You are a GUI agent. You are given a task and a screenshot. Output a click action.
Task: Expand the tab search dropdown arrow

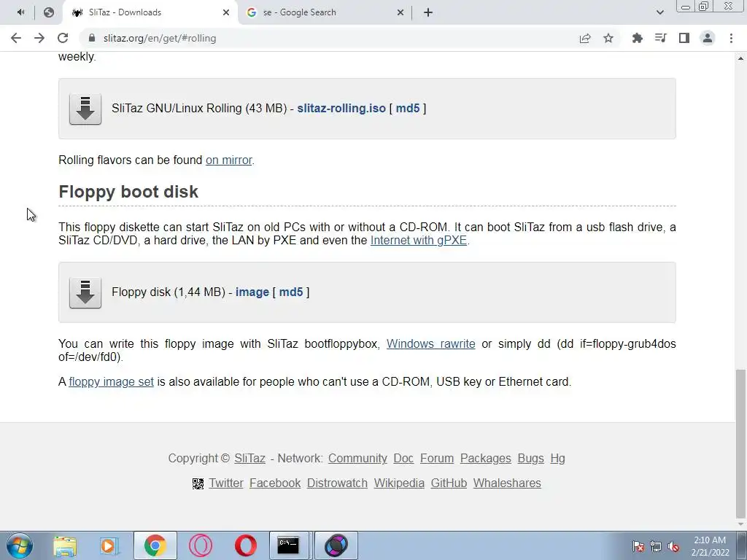pyautogui.click(x=659, y=12)
